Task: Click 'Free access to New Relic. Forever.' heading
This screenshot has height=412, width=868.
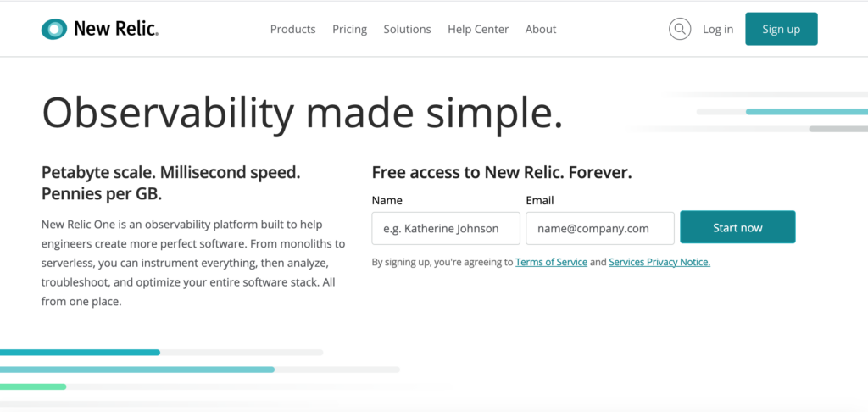Action: [502, 173]
